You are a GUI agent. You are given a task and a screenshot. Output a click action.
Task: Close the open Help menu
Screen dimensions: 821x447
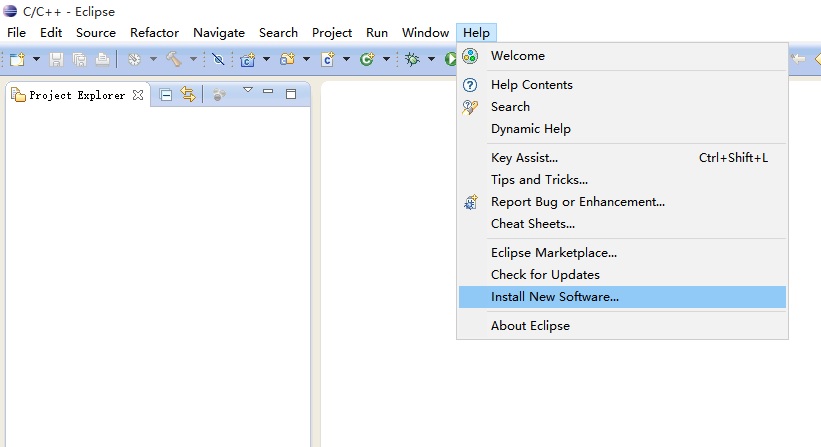point(476,32)
